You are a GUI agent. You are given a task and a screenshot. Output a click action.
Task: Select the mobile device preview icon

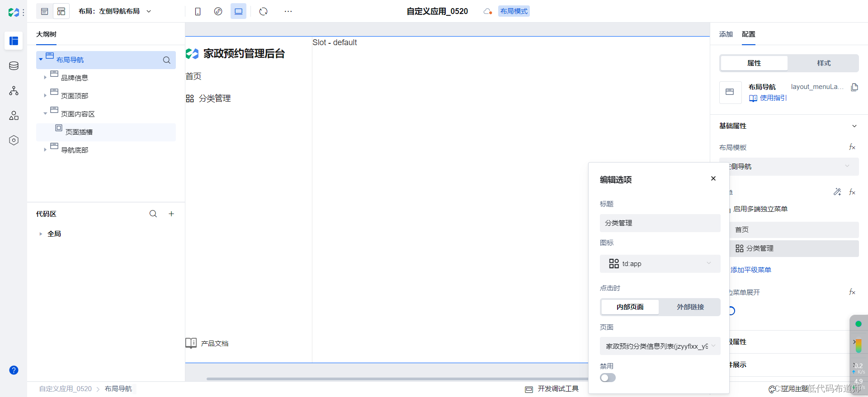click(198, 11)
